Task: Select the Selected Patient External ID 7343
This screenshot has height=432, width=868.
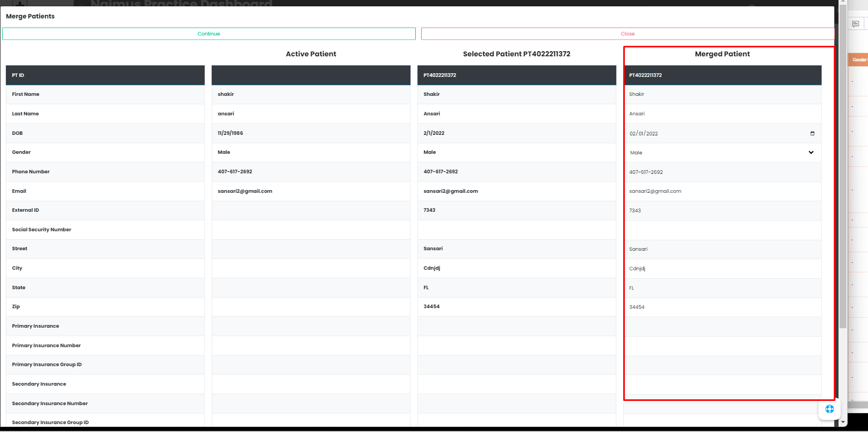Action: point(430,210)
